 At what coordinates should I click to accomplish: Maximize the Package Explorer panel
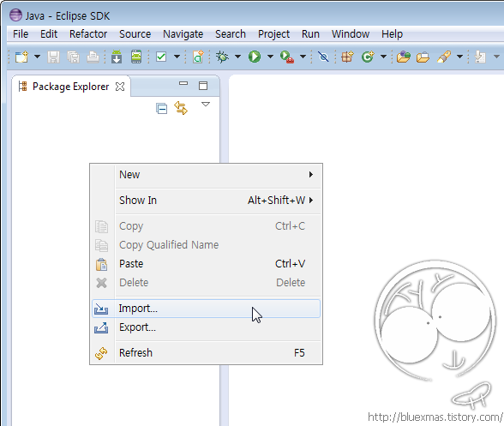[203, 86]
